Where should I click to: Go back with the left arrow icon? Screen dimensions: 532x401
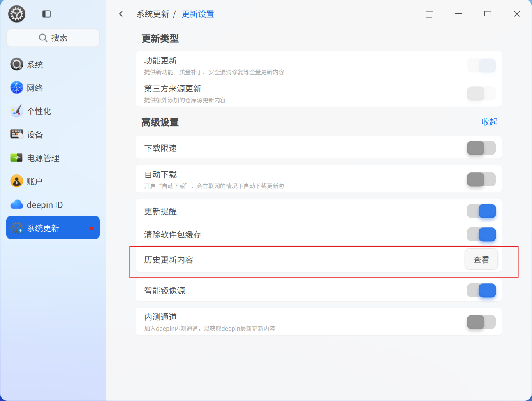(121, 14)
